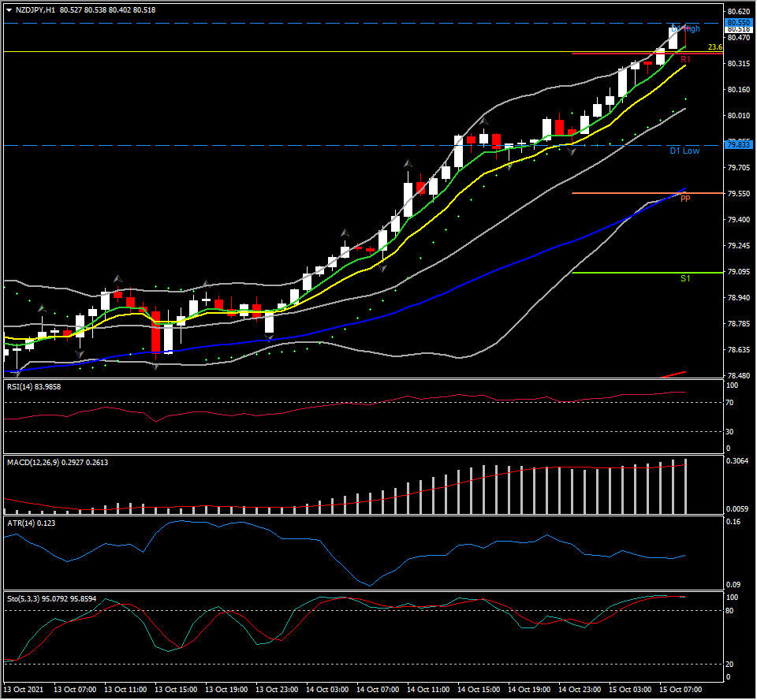The width and height of the screenshot is (757, 700).
Task: Click the 13 Oct 07:00 time label
Action: (75, 689)
